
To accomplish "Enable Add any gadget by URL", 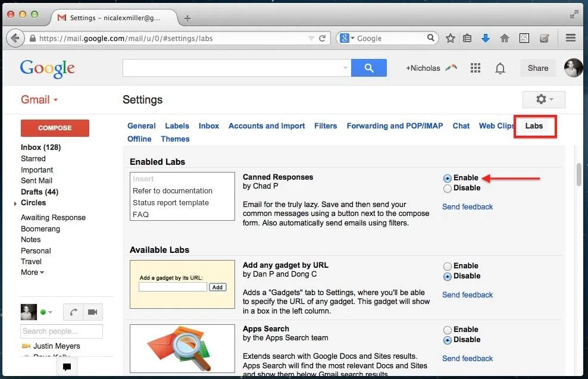I will point(447,267).
